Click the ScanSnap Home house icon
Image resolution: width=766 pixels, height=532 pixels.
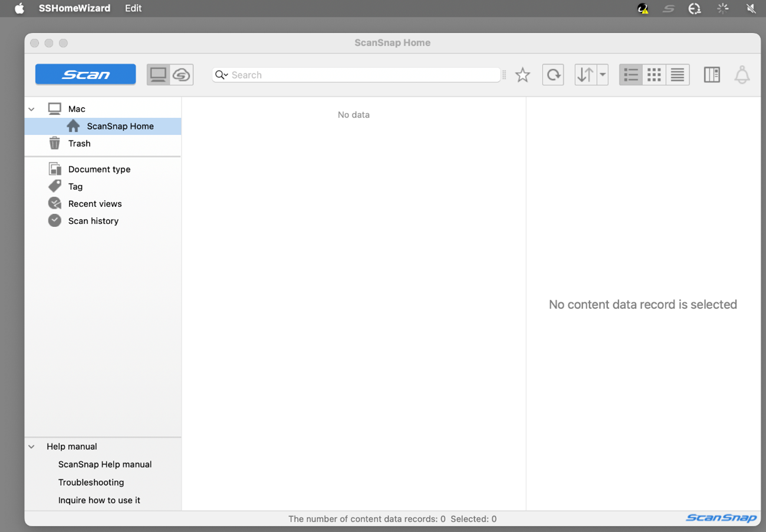(x=73, y=126)
